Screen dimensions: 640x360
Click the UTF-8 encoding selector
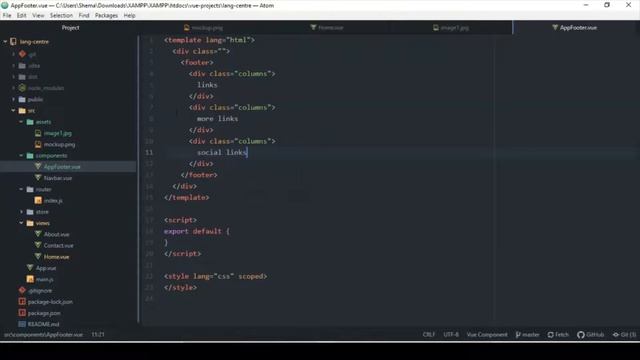point(451,335)
